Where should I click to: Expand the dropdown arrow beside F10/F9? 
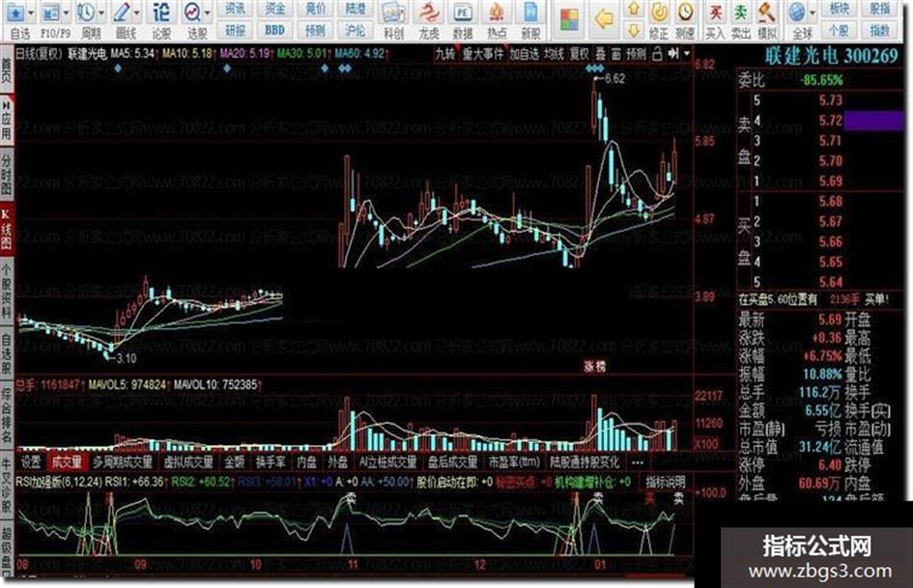tap(66, 13)
